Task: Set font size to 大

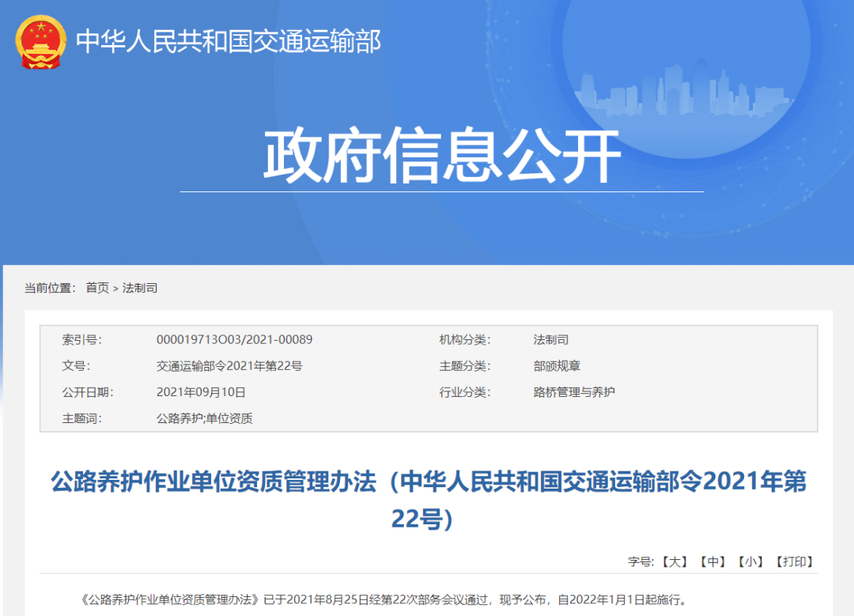Action: click(674, 561)
